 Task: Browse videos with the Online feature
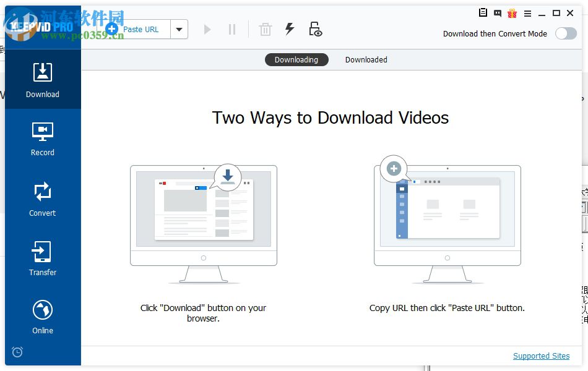(42, 315)
